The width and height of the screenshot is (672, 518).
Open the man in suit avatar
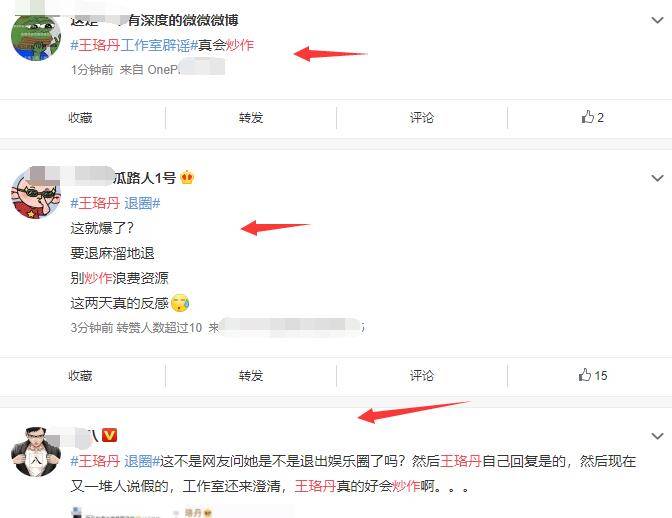(x=36, y=452)
